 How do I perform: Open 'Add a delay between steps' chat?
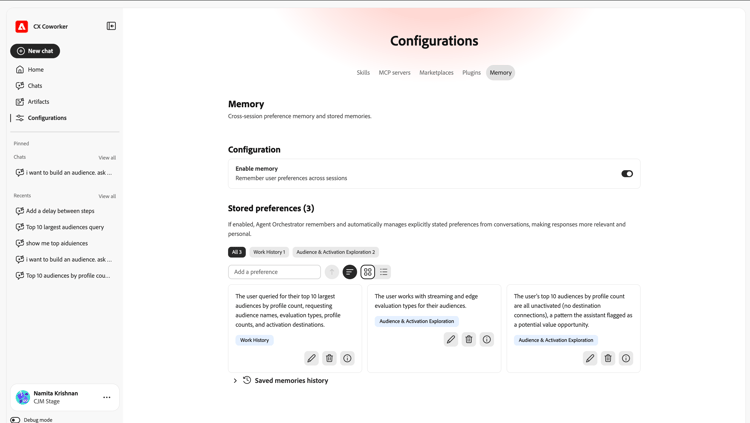click(x=60, y=211)
